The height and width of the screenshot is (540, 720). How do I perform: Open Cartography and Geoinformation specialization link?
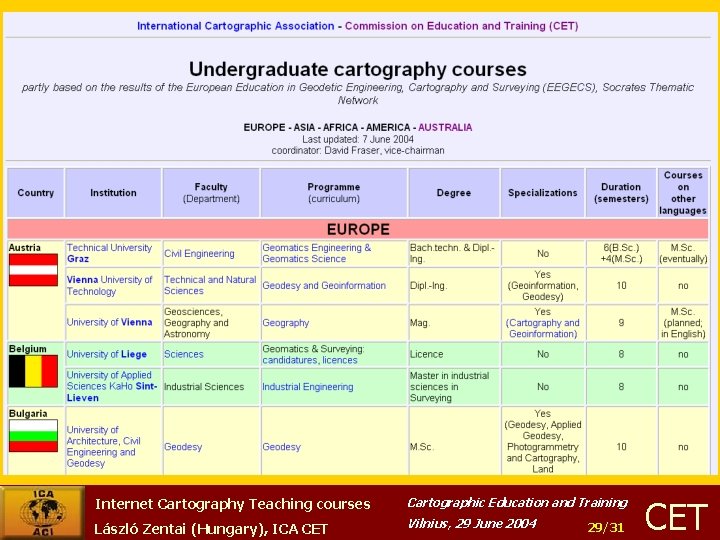pyautogui.click(x=543, y=328)
